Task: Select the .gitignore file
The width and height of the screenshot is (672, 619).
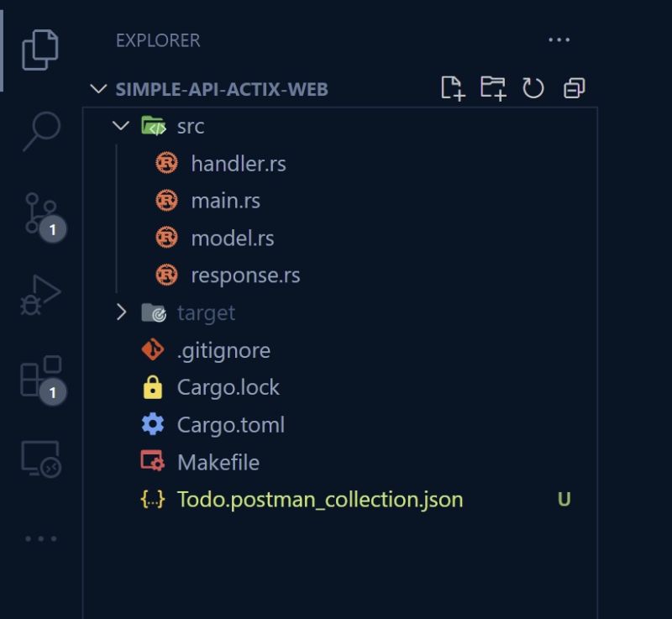Action: click(x=222, y=349)
